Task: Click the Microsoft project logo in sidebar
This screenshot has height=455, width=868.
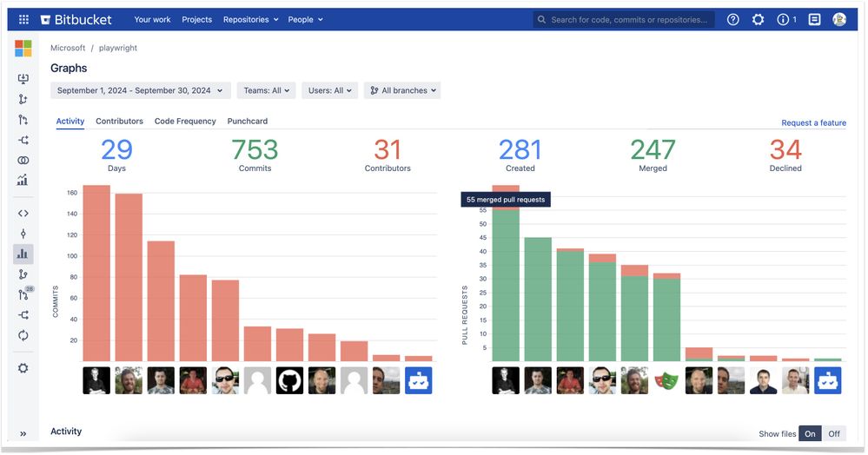Action: 23,48
